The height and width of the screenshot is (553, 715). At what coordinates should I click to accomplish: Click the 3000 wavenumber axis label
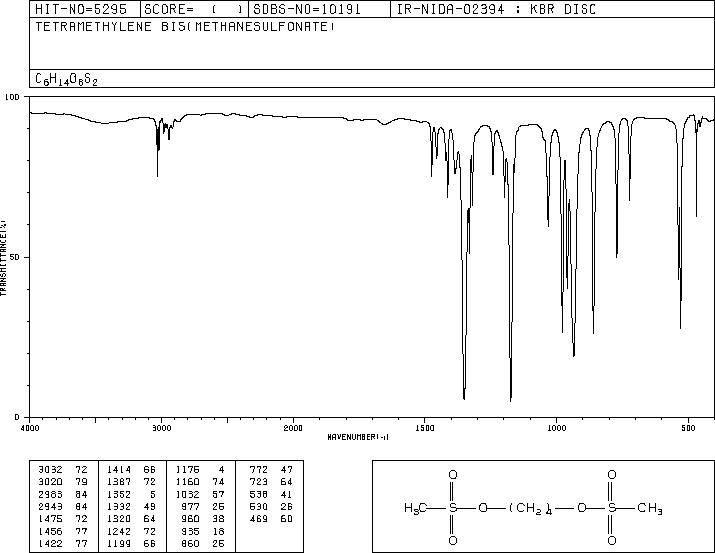[161, 428]
